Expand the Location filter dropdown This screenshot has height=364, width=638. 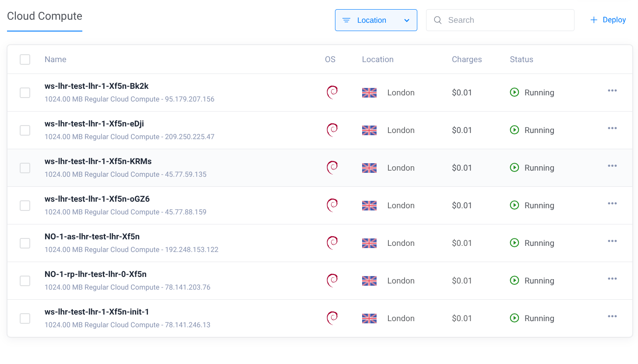(x=376, y=20)
